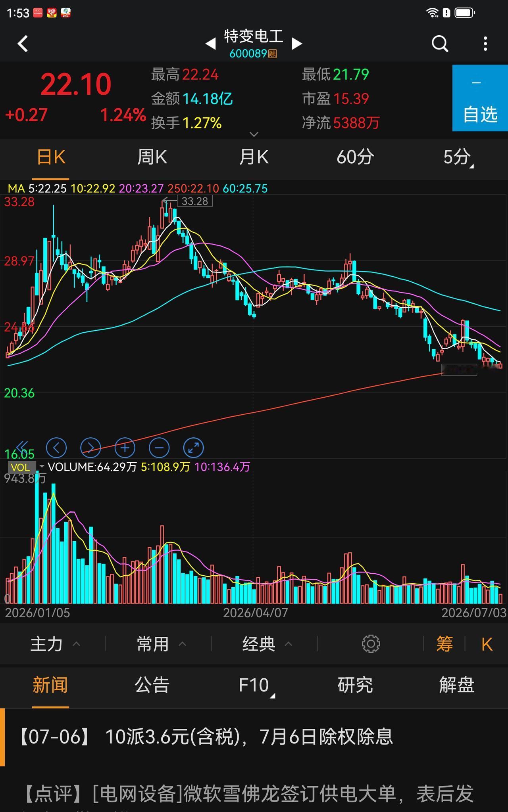This screenshot has height=812, width=508.
Task: Tap the 1.24% percentage change
Action: click(x=123, y=115)
